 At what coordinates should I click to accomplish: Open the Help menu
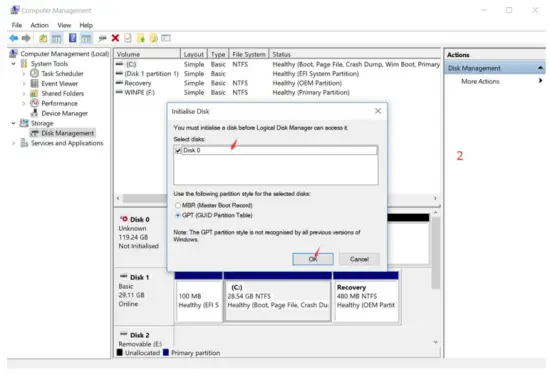tap(86, 25)
